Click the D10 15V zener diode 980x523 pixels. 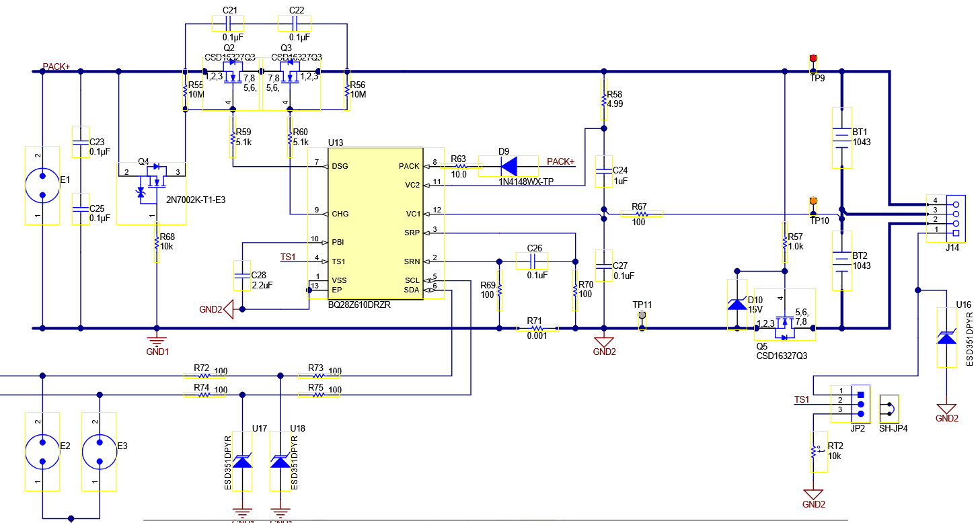(737, 304)
